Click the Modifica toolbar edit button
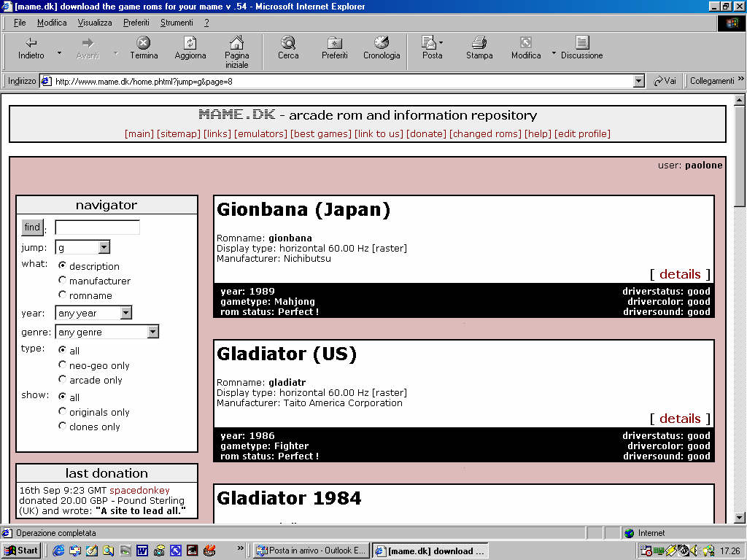747x560 pixels. coord(525,48)
